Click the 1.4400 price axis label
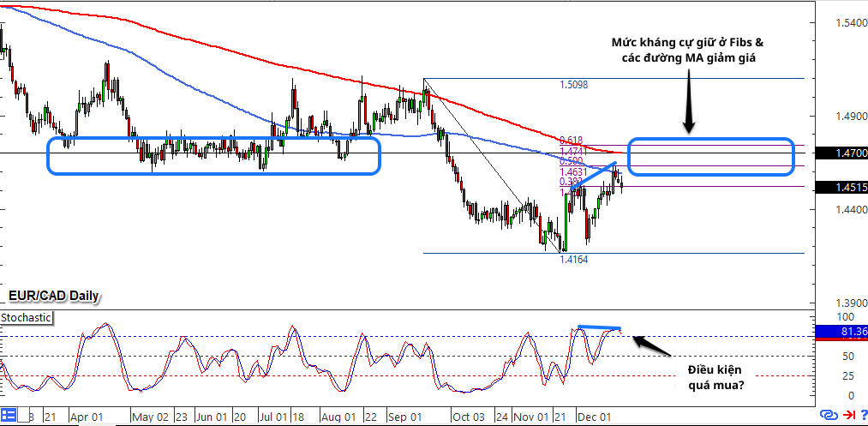The width and height of the screenshot is (868, 426). tap(853, 210)
